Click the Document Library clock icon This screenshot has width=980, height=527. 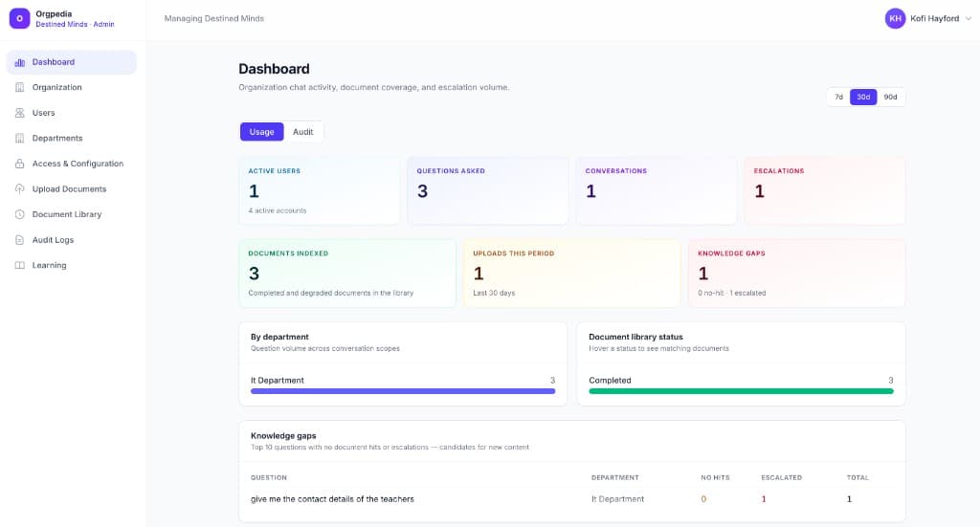19,214
